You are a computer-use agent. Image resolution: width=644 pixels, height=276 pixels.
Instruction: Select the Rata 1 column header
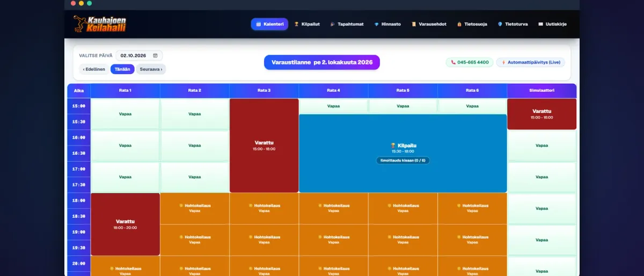[x=125, y=90]
